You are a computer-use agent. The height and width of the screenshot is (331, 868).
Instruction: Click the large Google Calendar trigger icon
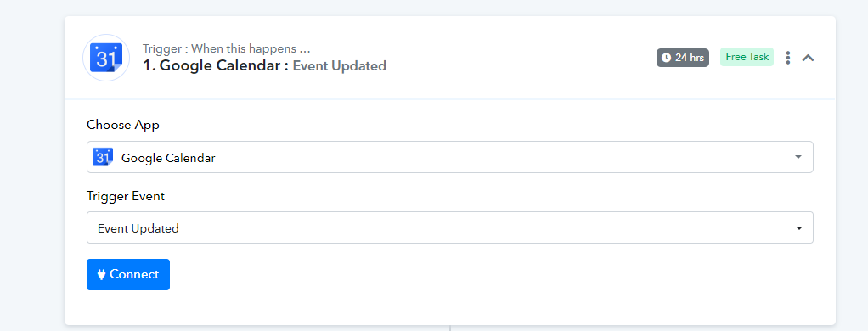coord(105,58)
